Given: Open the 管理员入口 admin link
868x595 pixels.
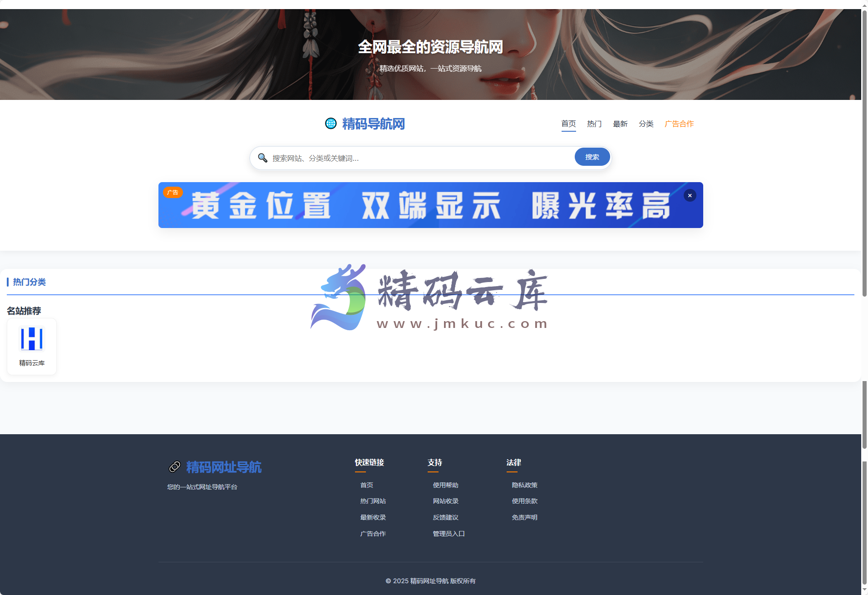Looking at the screenshot, I should pyautogui.click(x=449, y=534).
